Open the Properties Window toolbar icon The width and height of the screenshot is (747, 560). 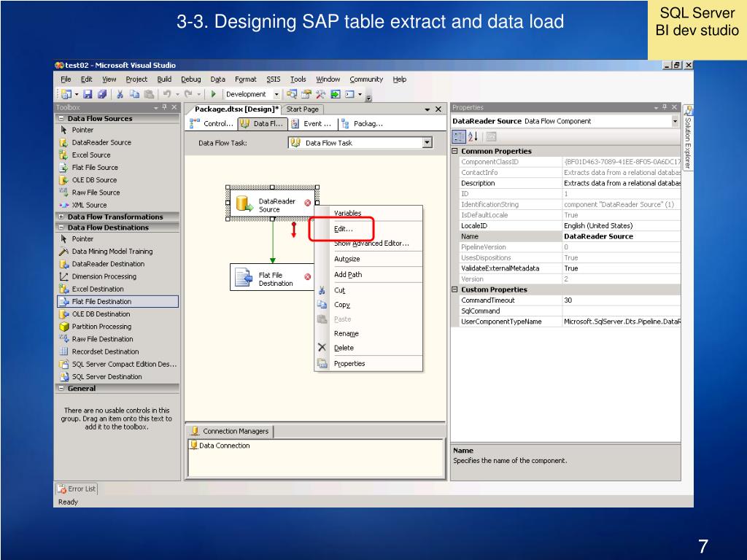306,94
